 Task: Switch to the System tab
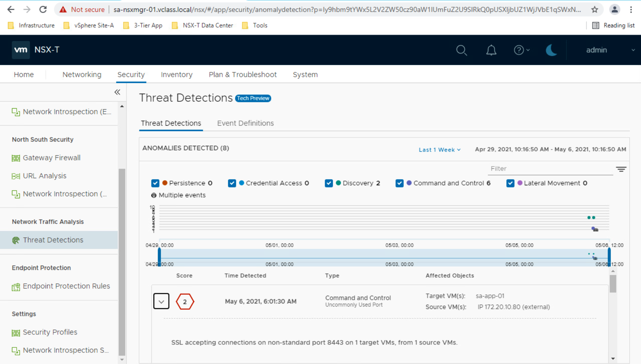305,75
